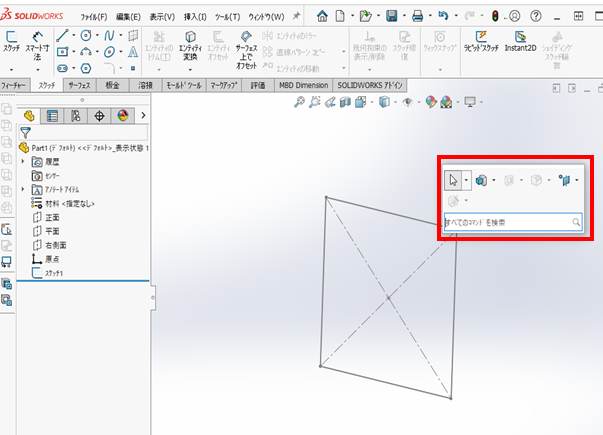Select the Spline sketch tool
The height and width of the screenshot is (435, 603).
(109, 36)
